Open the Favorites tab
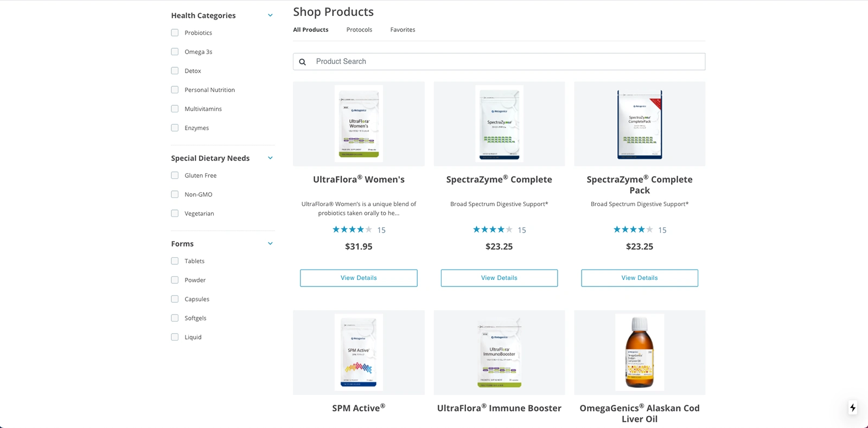Screen dimensions: 868x428 403,30
